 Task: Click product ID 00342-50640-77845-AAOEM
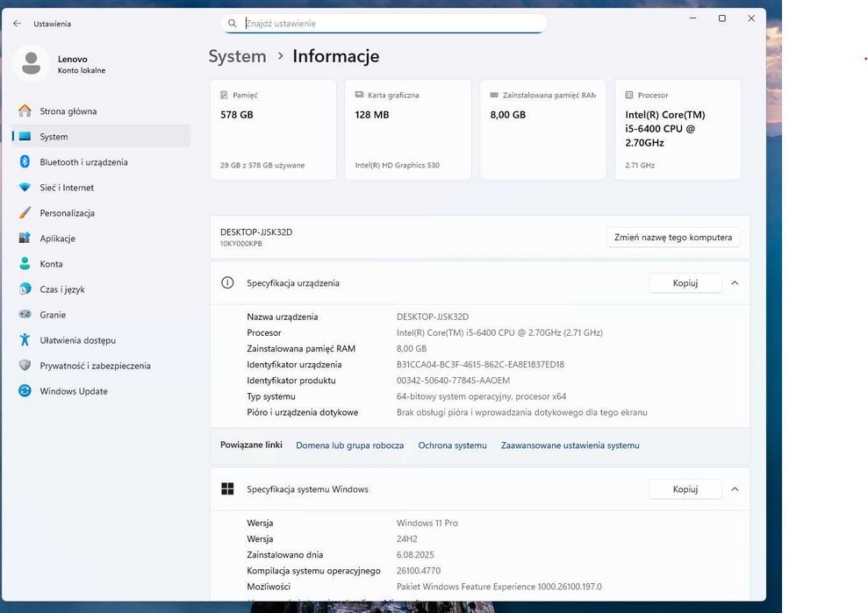[x=453, y=381]
